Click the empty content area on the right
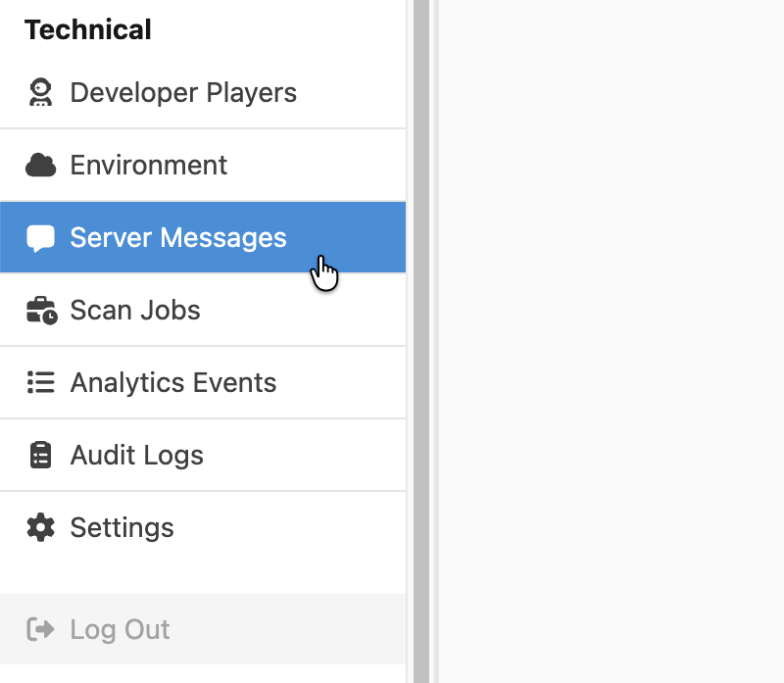This screenshot has width=784, height=683. coord(608,343)
